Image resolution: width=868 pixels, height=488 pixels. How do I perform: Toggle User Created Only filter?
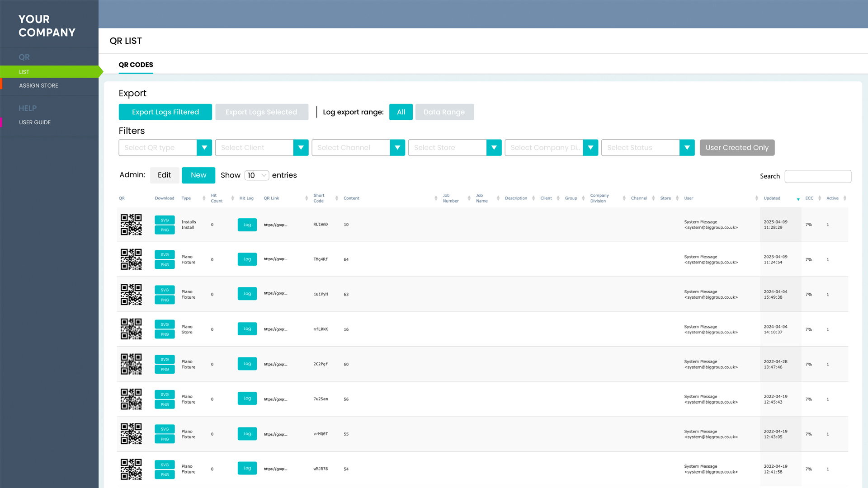point(737,148)
